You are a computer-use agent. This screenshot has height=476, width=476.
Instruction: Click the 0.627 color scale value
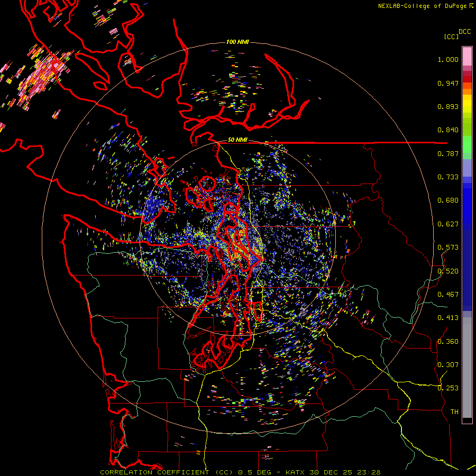pyautogui.click(x=448, y=224)
